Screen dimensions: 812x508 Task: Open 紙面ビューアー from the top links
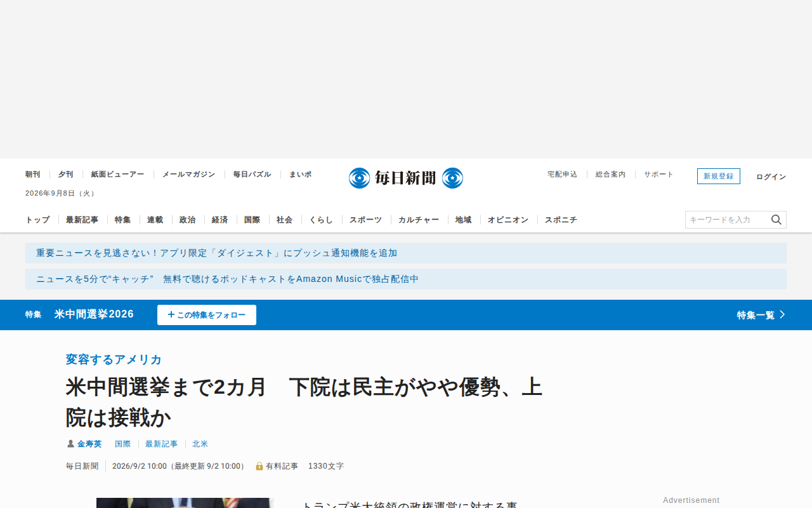pyautogui.click(x=117, y=174)
